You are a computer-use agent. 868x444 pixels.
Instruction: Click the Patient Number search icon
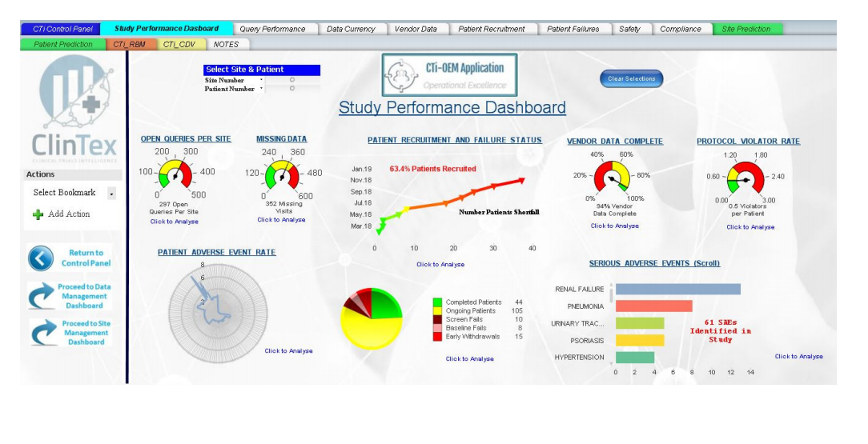click(292, 89)
